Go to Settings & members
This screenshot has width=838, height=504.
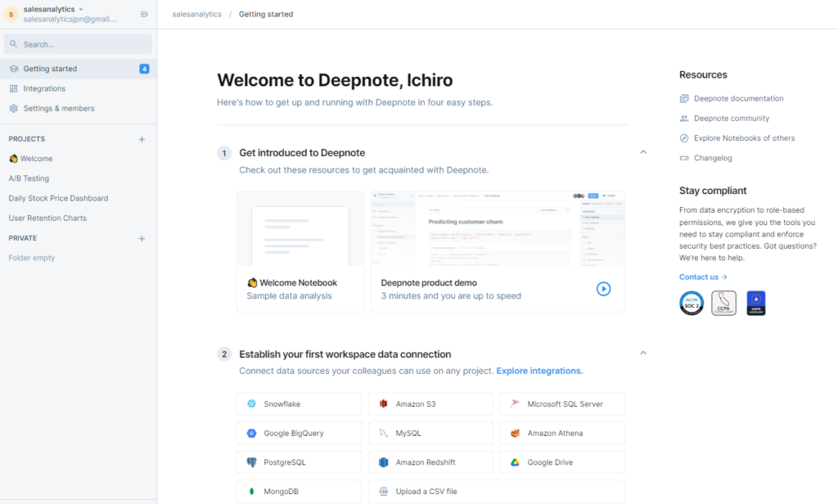click(x=58, y=108)
